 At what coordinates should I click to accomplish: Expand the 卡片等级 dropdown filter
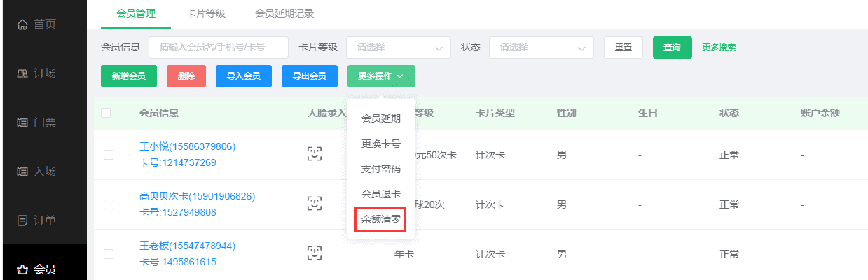point(398,48)
